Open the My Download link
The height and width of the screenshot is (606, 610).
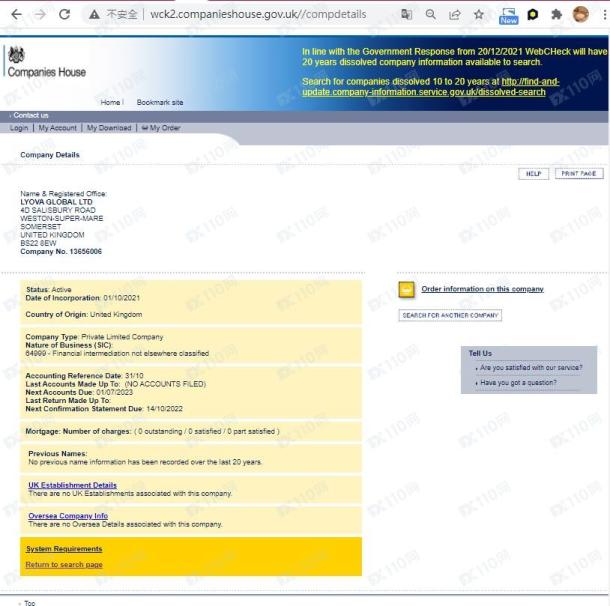(109, 128)
